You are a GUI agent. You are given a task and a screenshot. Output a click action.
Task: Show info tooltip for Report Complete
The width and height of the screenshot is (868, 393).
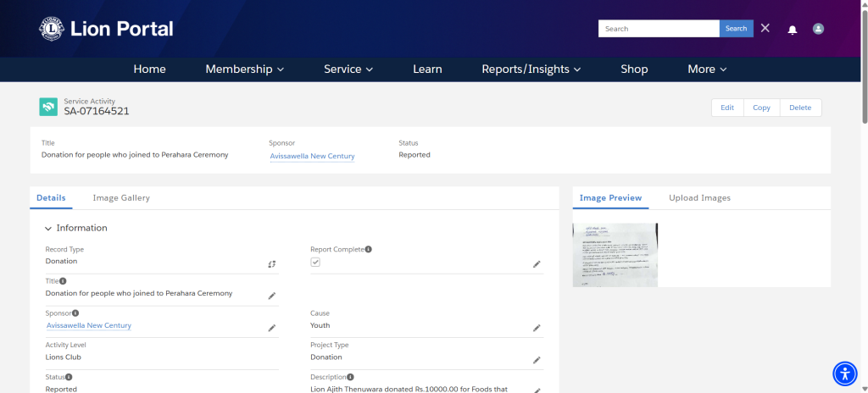368,249
